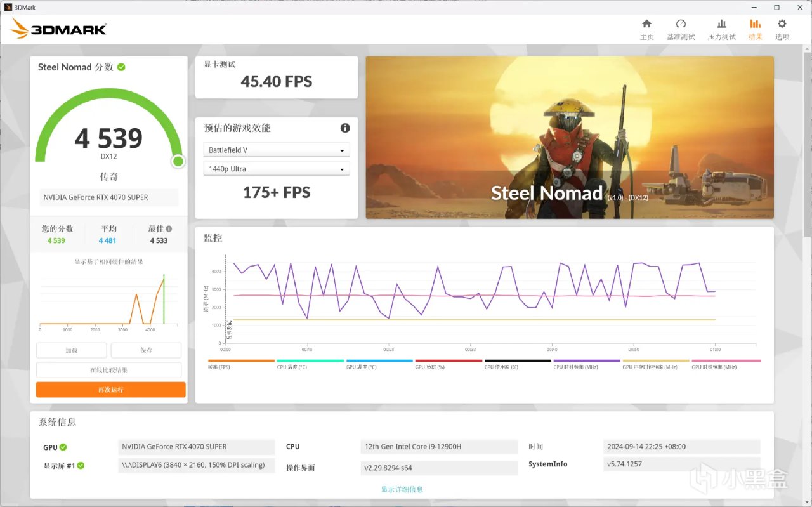Open the 压力测试 stress test icon
Screen dimensions: 812x507
point(721,24)
